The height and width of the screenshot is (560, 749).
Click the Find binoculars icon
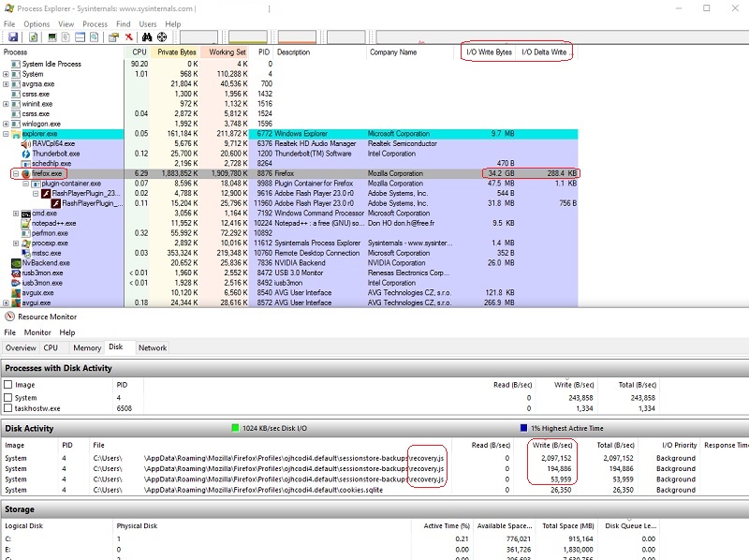point(147,37)
